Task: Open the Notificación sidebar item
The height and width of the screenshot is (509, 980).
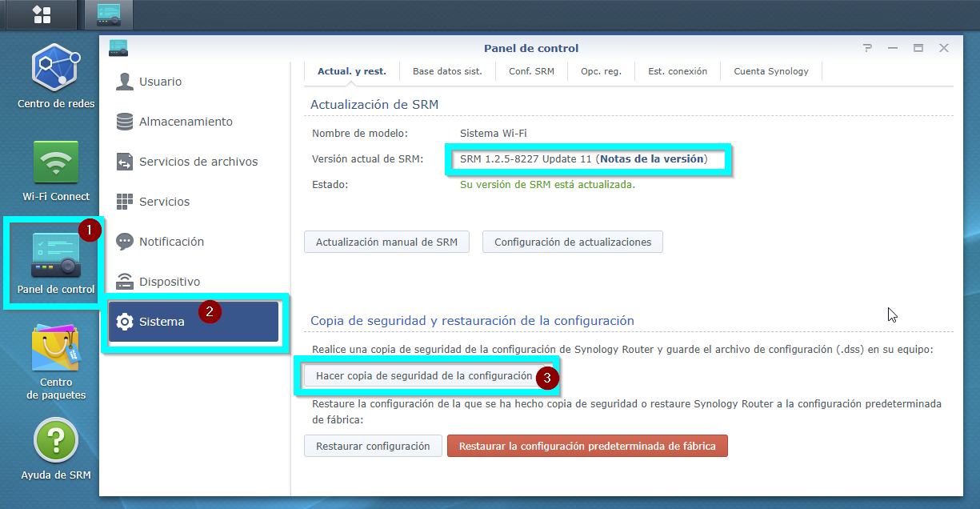Action: tap(171, 242)
